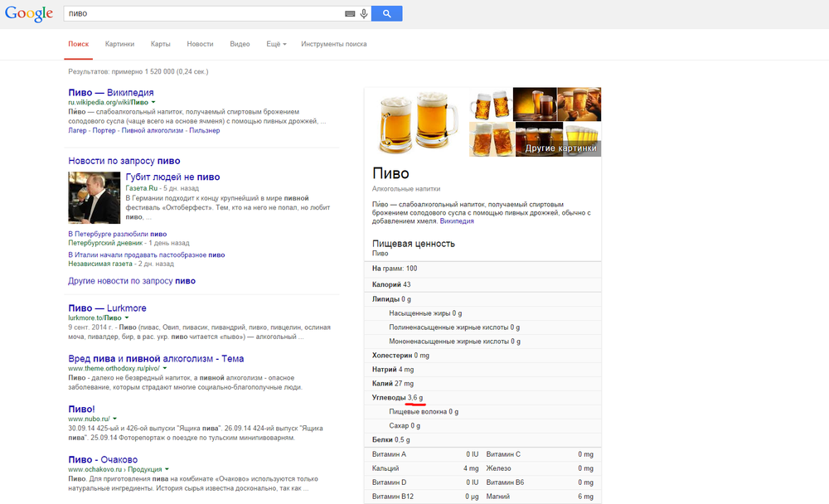Screen dimensions: 829x504
Task: Click the 'На грамм: 100' row
Action: 482,269
